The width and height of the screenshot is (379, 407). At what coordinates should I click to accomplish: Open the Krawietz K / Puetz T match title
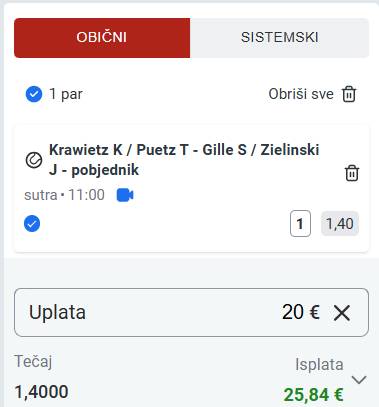[184, 160]
